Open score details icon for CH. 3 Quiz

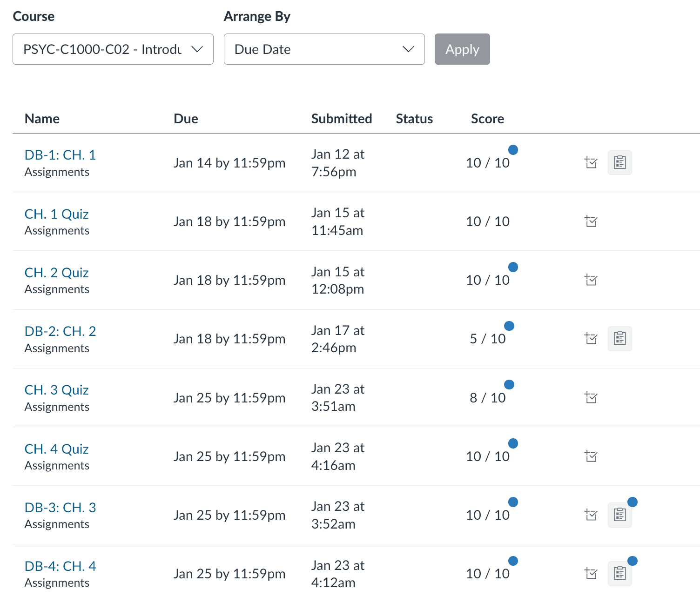click(591, 398)
